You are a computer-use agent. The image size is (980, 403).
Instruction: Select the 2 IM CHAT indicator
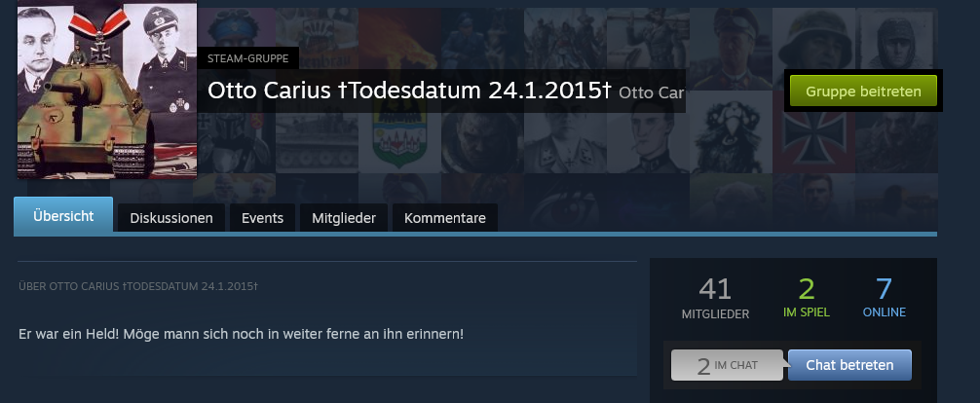point(727,365)
